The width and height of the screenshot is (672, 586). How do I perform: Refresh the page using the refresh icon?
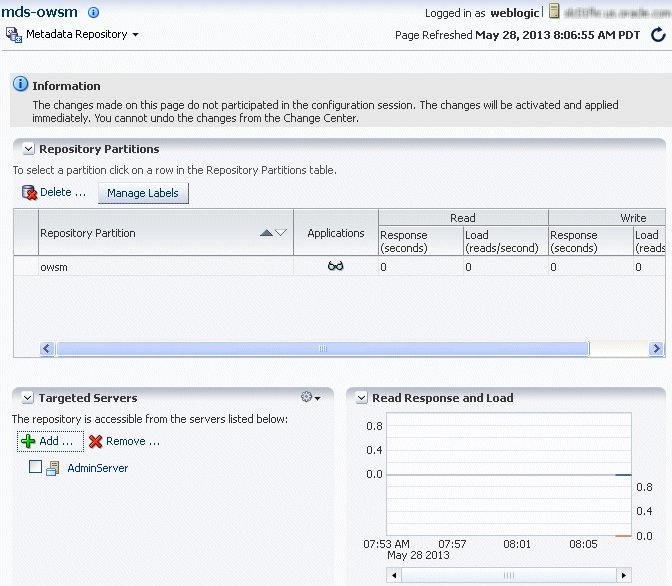[x=658, y=35]
